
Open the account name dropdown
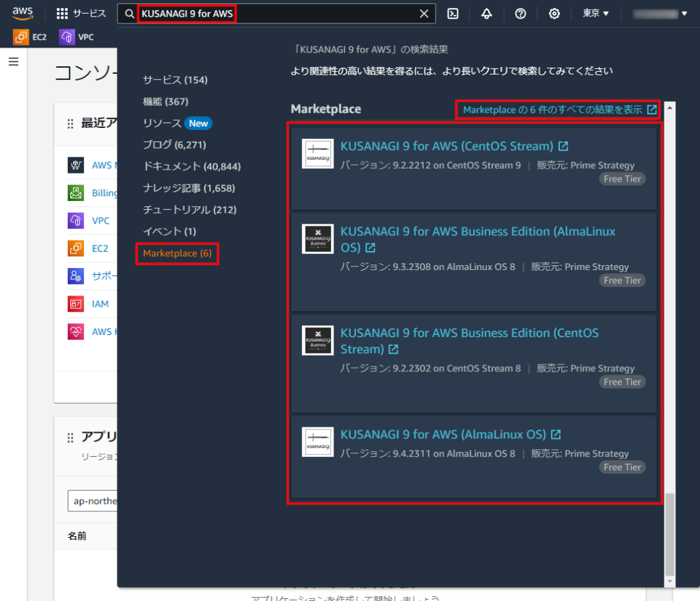tap(660, 14)
